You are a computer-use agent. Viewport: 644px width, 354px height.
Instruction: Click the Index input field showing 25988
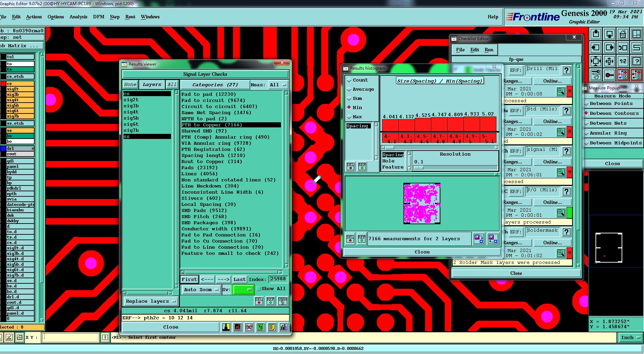pos(278,279)
